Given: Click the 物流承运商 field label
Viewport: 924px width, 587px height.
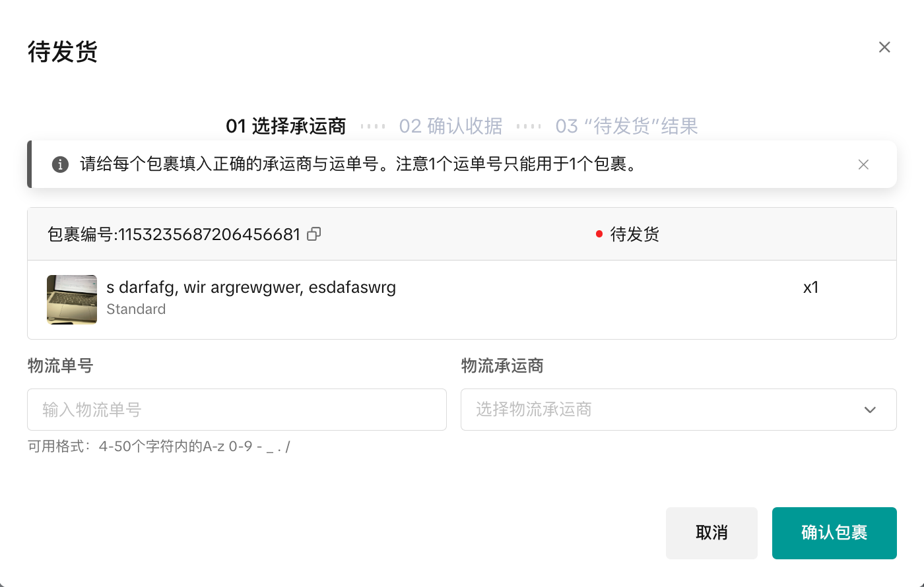Looking at the screenshot, I should tap(502, 366).
